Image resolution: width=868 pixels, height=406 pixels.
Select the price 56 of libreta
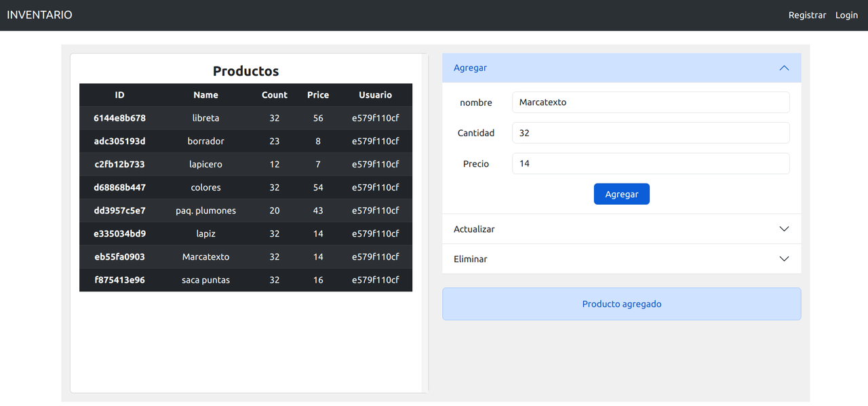(x=318, y=118)
